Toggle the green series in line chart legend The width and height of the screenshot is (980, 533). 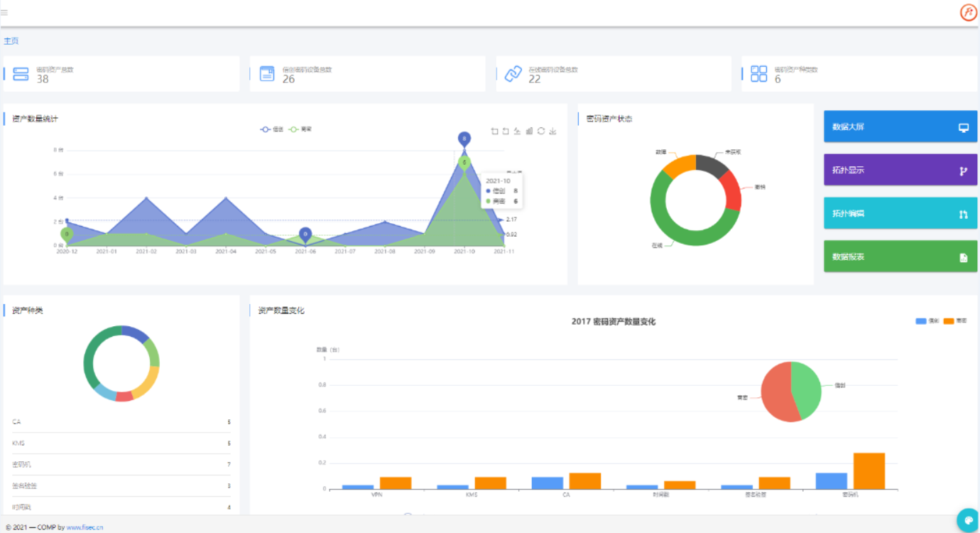tap(300, 129)
